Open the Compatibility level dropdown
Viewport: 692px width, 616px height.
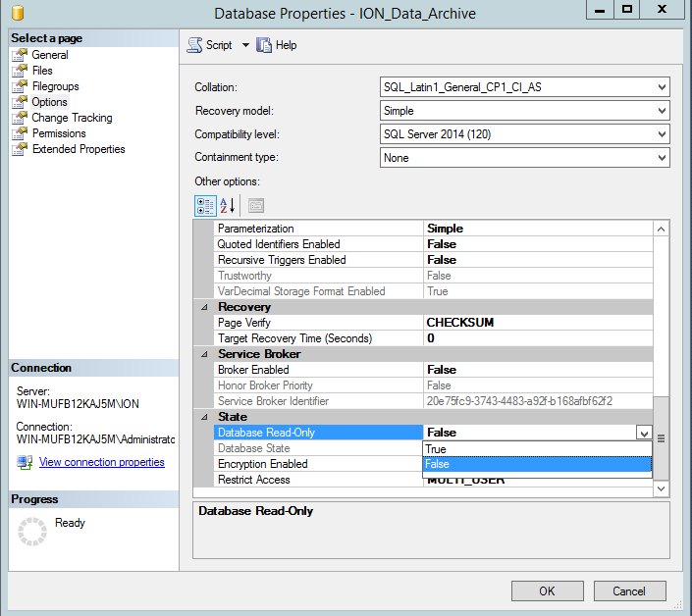coord(662,134)
